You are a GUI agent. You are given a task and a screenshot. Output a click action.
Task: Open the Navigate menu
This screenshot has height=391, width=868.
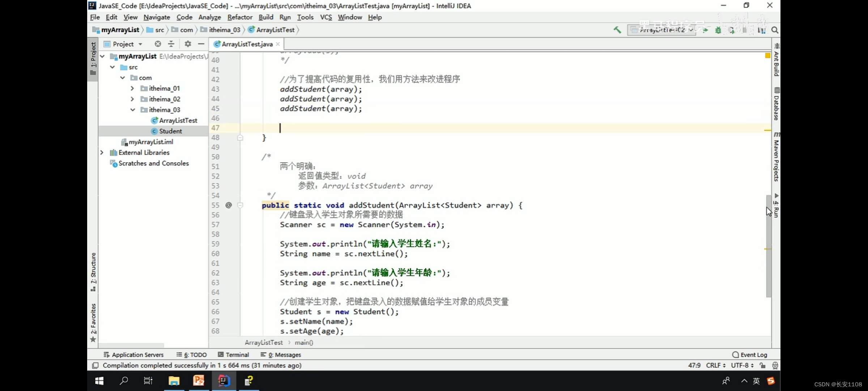coord(157,17)
